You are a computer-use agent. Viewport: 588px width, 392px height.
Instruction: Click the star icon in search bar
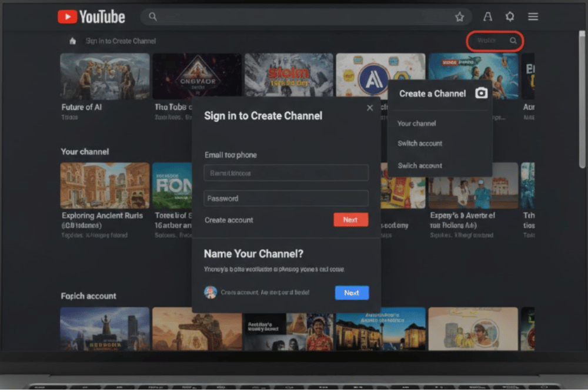(459, 17)
